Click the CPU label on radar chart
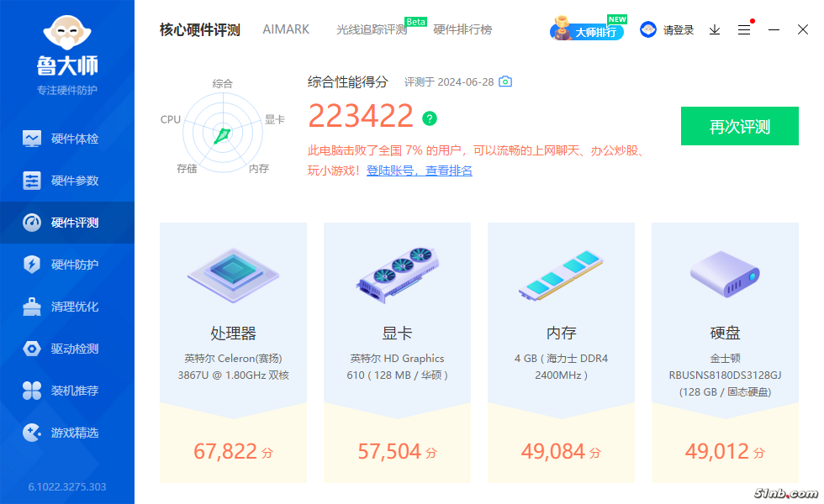The width and height of the screenshot is (824, 504). (x=170, y=119)
